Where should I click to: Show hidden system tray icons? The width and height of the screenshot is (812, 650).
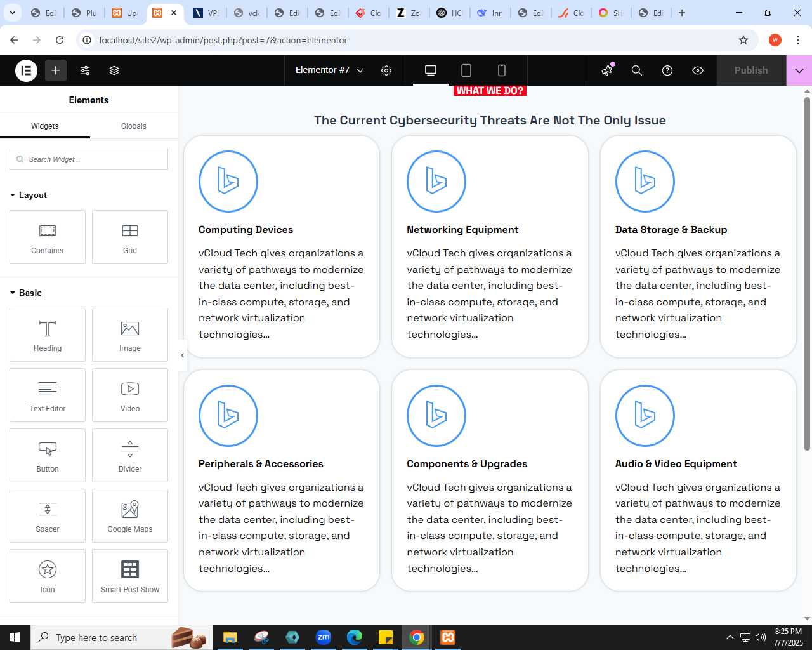click(730, 637)
